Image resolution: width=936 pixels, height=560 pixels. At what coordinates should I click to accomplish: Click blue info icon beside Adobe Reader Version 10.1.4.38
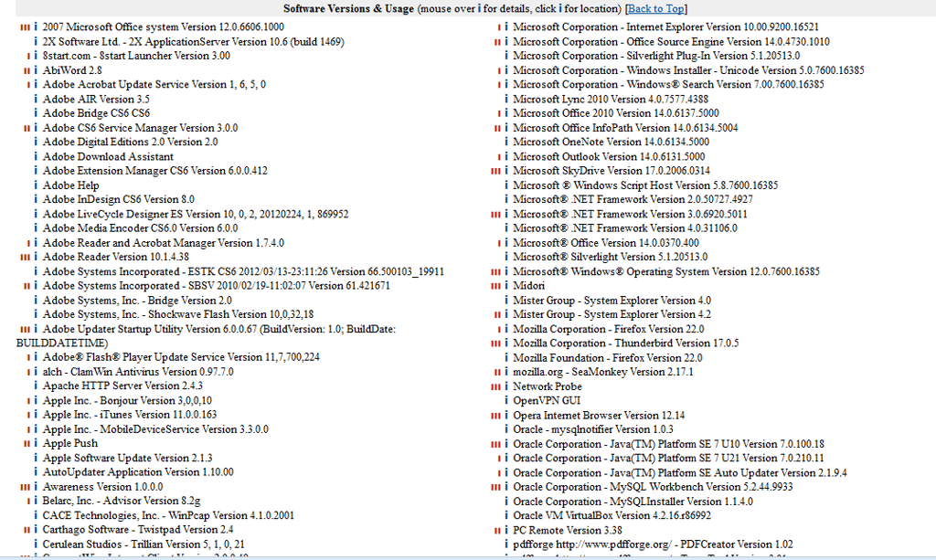[x=36, y=257]
